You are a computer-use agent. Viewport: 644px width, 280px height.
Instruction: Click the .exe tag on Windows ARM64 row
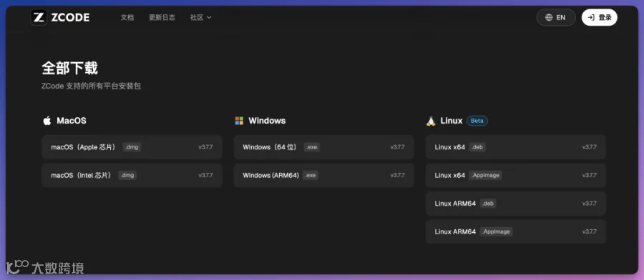click(x=311, y=175)
